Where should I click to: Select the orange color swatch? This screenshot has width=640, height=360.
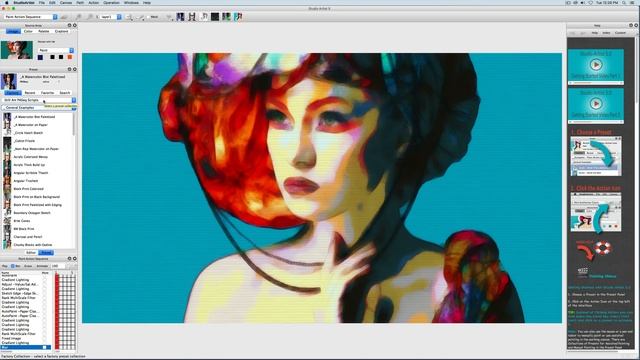[70, 57]
